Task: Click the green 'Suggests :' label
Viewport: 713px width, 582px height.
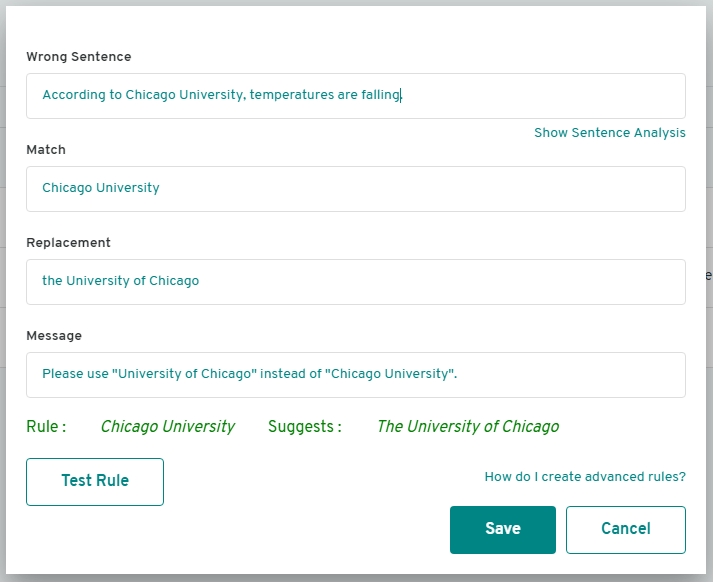Action: [305, 426]
